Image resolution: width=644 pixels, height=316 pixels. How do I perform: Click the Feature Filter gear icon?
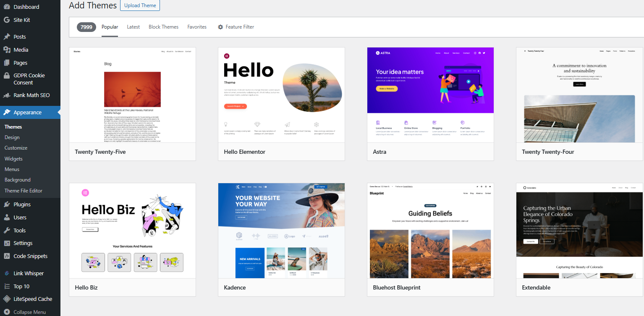coord(220,27)
